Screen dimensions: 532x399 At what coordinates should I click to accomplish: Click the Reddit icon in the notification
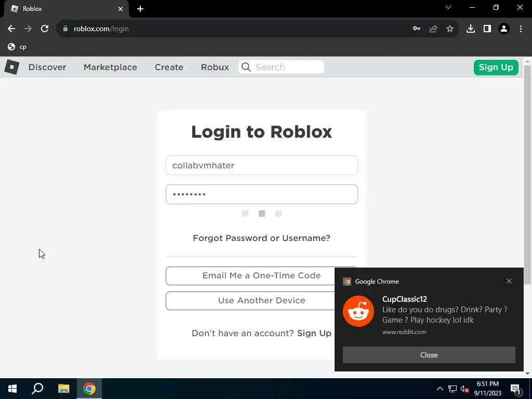coord(358,311)
